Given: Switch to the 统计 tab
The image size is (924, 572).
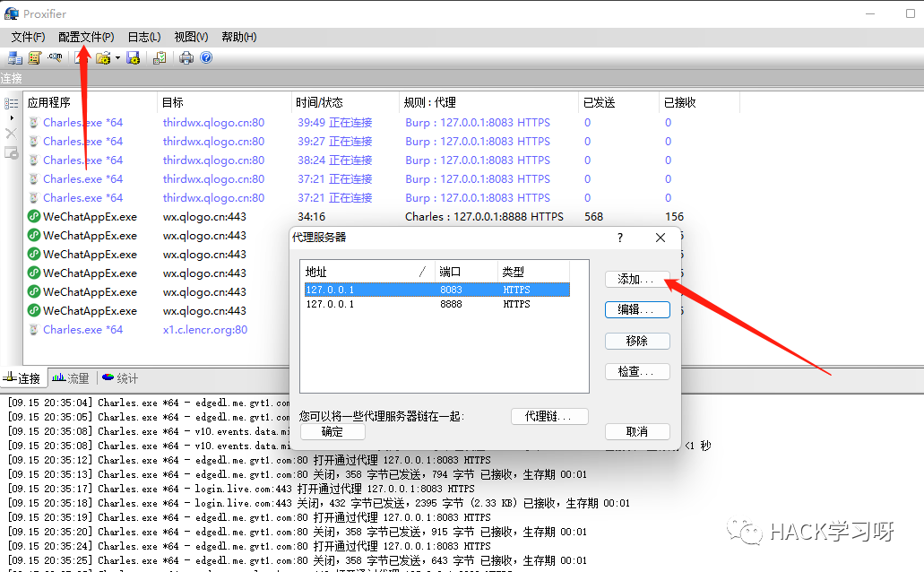Looking at the screenshot, I should click(x=120, y=378).
